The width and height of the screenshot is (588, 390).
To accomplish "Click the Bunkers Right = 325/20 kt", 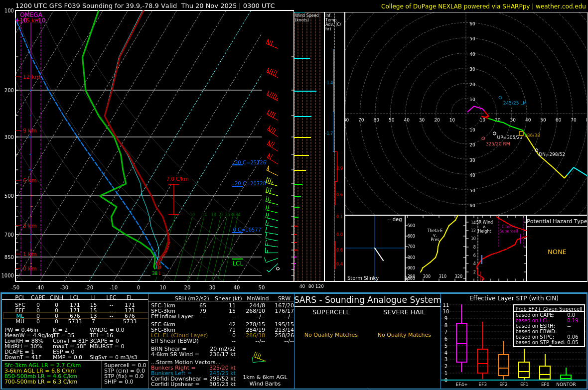I will [193, 368].
